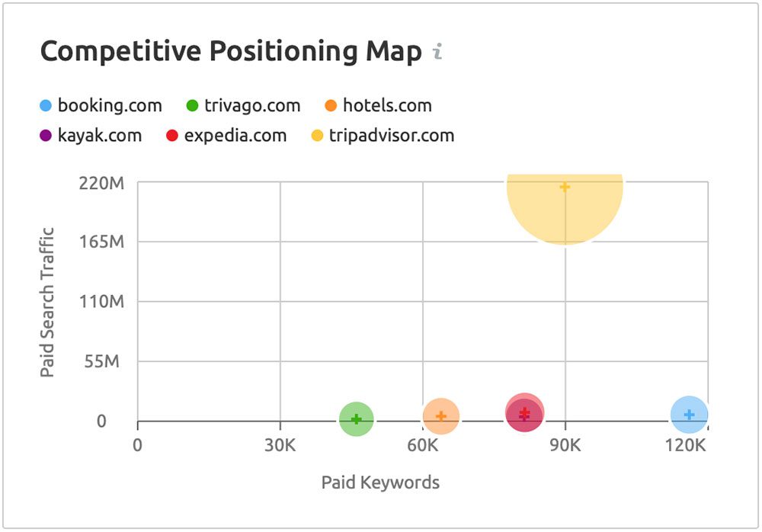Screen dimensions: 762x532
Task: Select the hotels.com legend label
Action: click(x=387, y=105)
